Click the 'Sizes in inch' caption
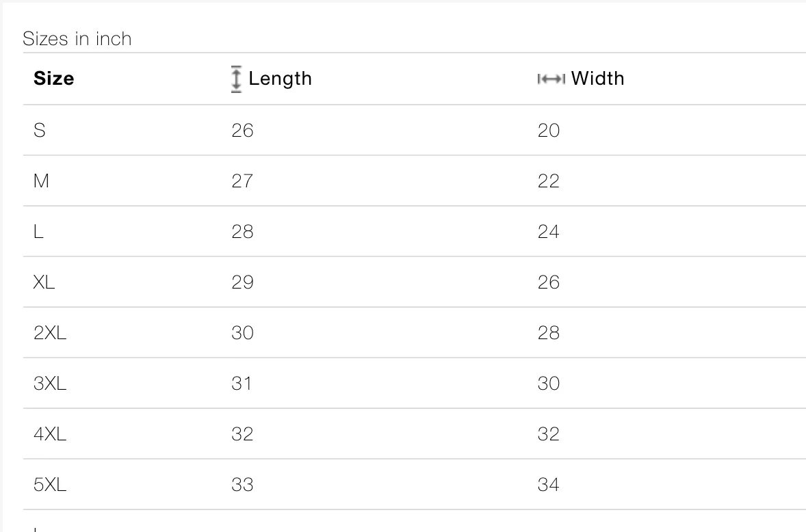This screenshot has height=532, width=806. point(77,39)
